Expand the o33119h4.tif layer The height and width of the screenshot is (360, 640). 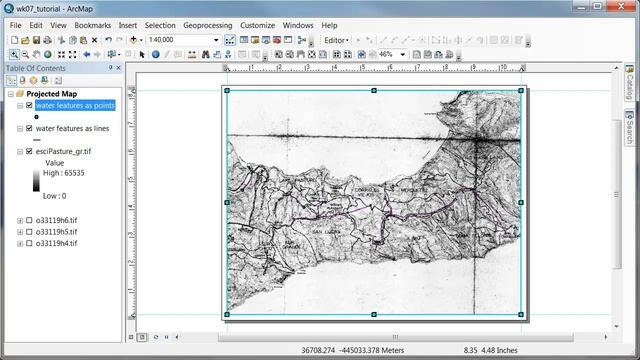20,243
